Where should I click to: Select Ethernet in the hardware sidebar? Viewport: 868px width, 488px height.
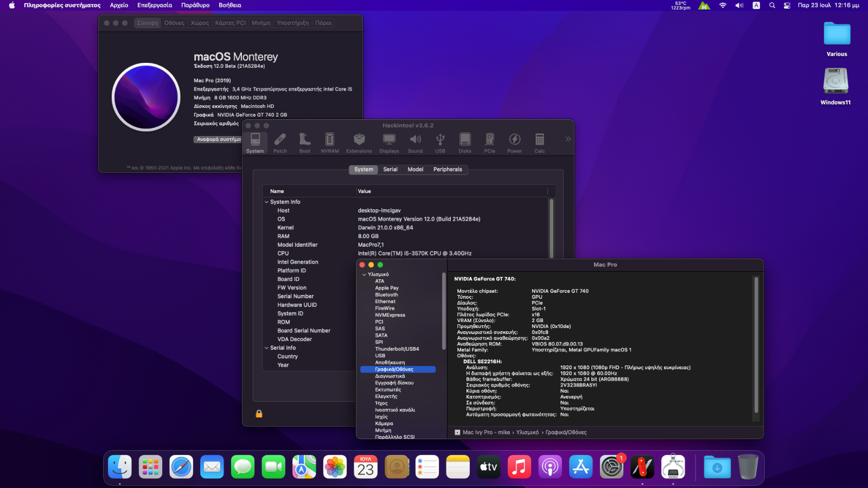point(385,301)
